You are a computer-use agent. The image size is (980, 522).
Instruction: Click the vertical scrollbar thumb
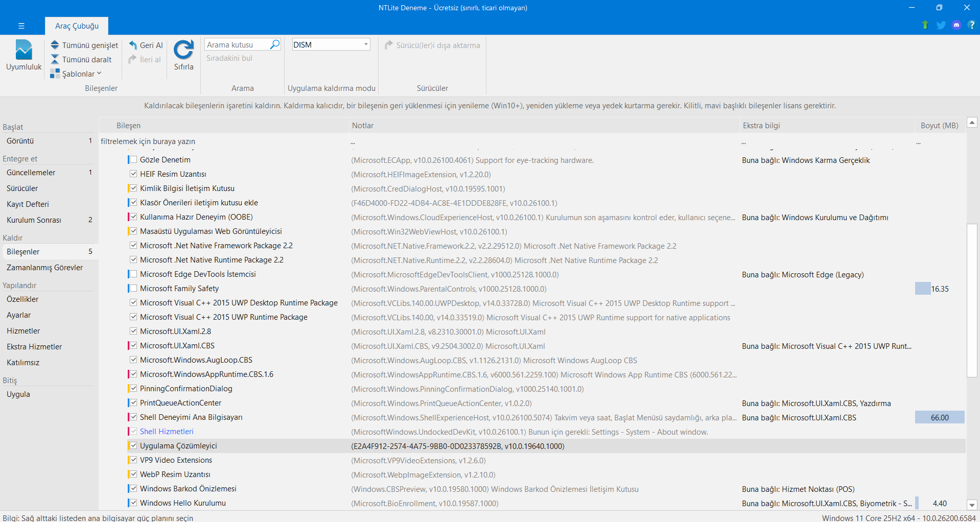click(x=972, y=300)
